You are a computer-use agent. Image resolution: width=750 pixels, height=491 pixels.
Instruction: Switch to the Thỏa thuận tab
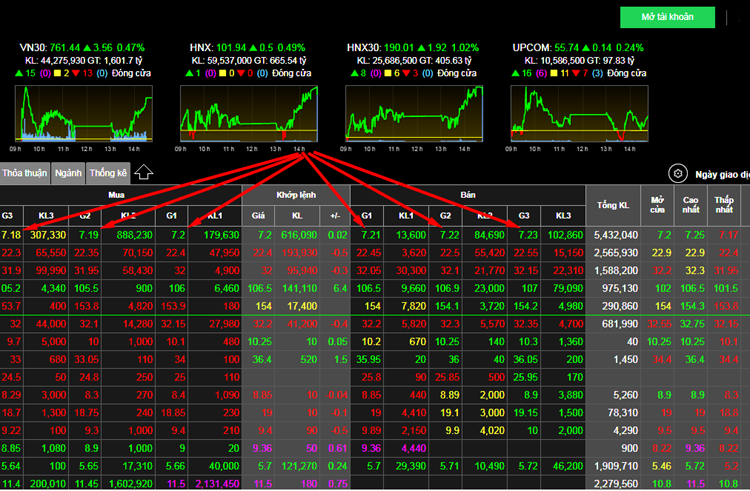click(x=25, y=172)
